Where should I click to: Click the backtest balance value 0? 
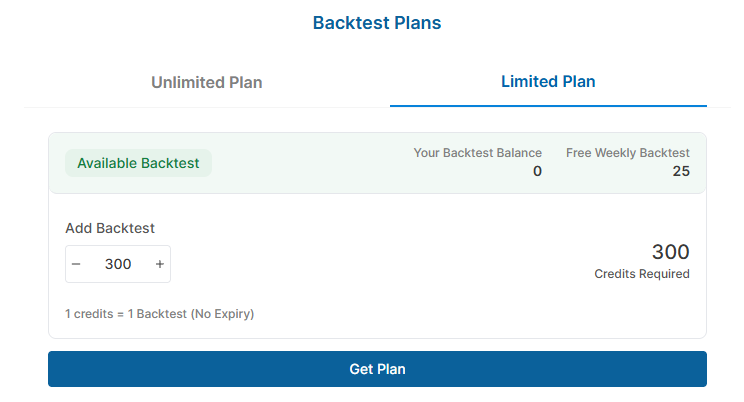point(537,171)
